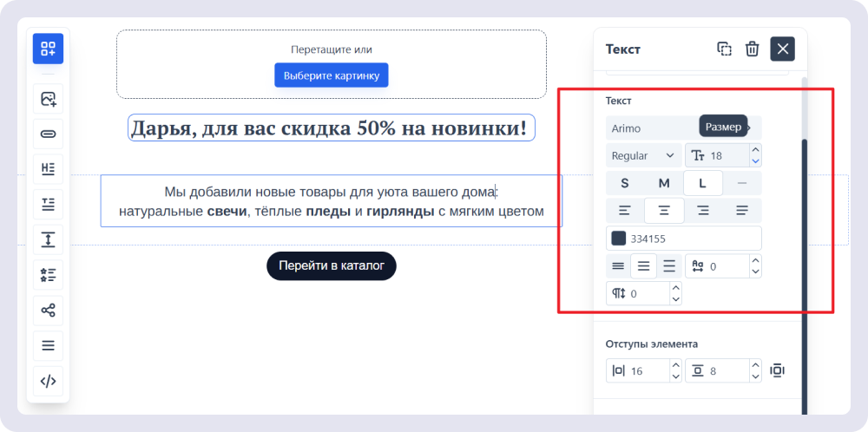The width and height of the screenshot is (868, 432).
Task: Align text to the center
Action: (664, 210)
